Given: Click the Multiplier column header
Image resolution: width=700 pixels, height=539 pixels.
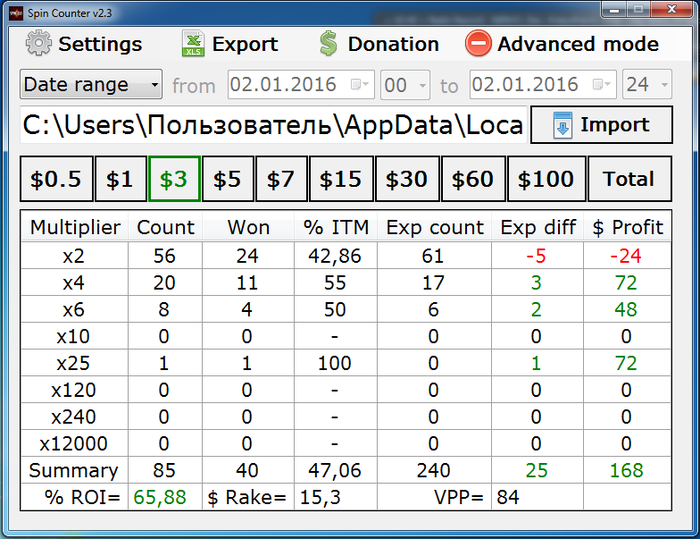Looking at the screenshot, I should [x=75, y=227].
